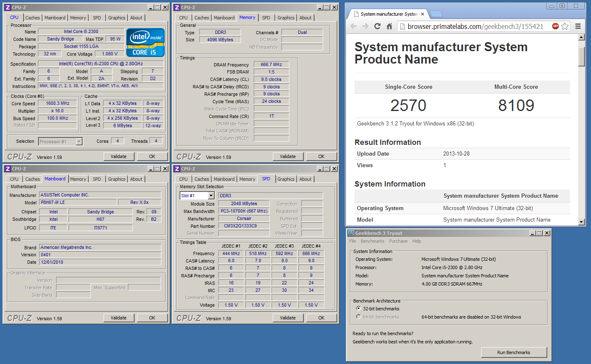
Task: Open the Geekbench File menu
Action: (352, 241)
